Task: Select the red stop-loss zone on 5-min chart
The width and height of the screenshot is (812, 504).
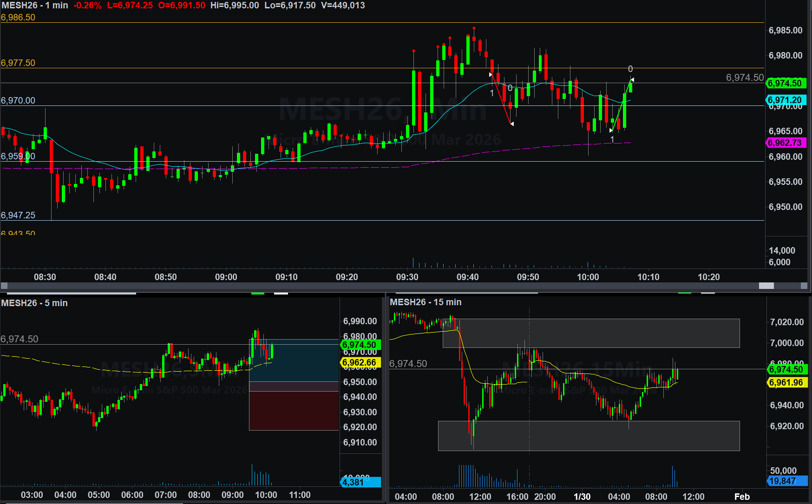Action: click(x=294, y=411)
